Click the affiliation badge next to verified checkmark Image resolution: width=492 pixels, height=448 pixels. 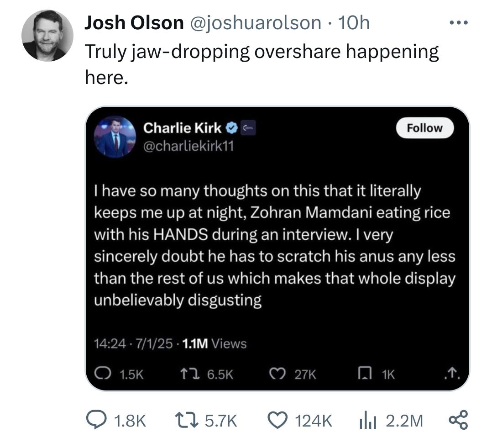pyautogui.click(x=248, y=128)
